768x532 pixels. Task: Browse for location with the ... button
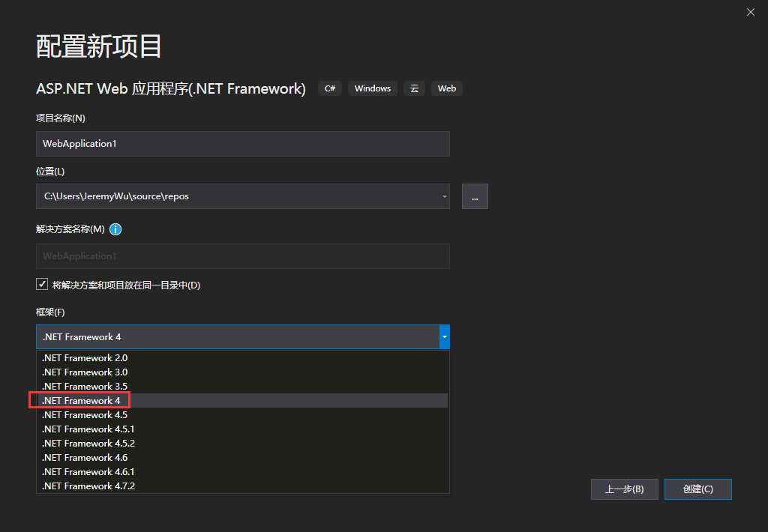coord(475,196)
